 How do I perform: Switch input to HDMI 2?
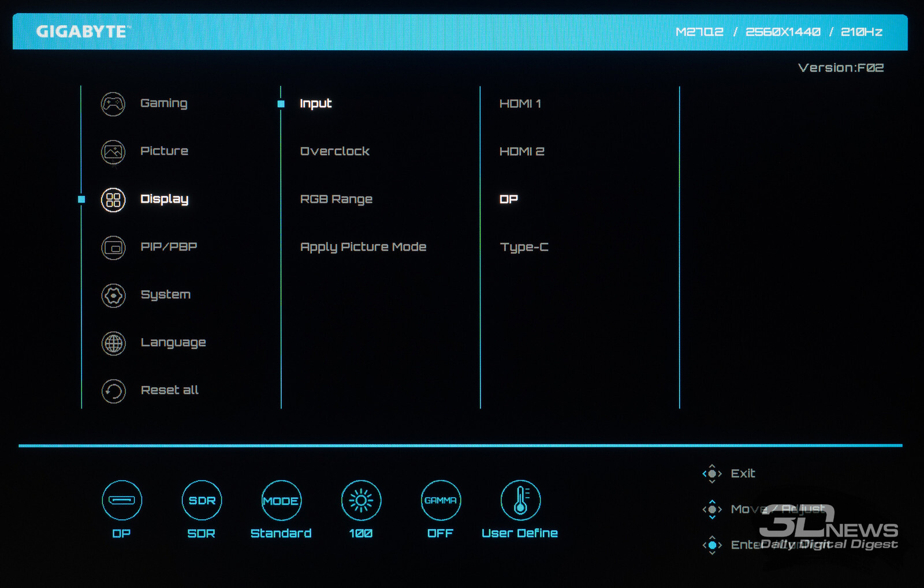[x=521, y=152]
